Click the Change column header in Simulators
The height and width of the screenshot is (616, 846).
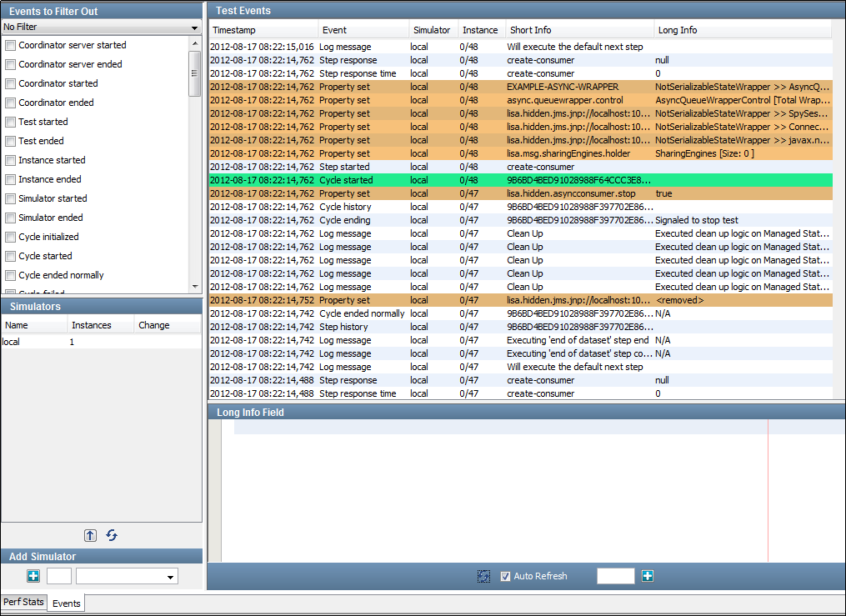click(x=168, y=325)
